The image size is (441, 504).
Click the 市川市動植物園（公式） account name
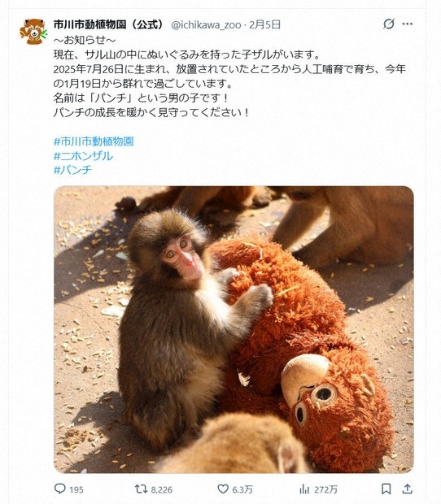coord(109,24)
